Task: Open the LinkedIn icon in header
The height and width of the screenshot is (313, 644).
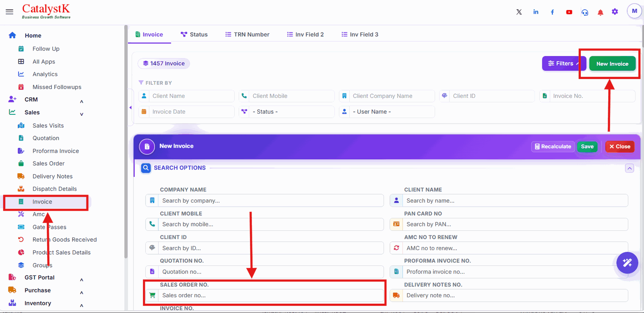Action: (x=536, y=12)
